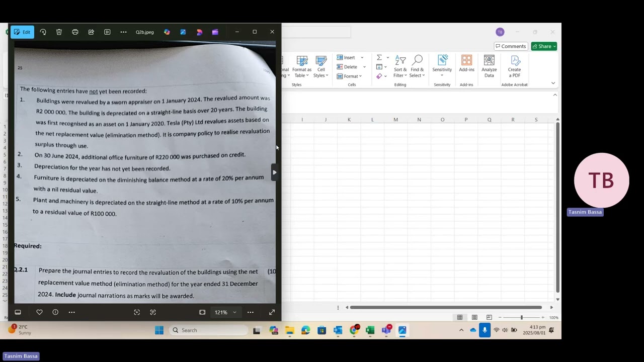
Task: Show file info in Photos
Action: tap(55, 312)
